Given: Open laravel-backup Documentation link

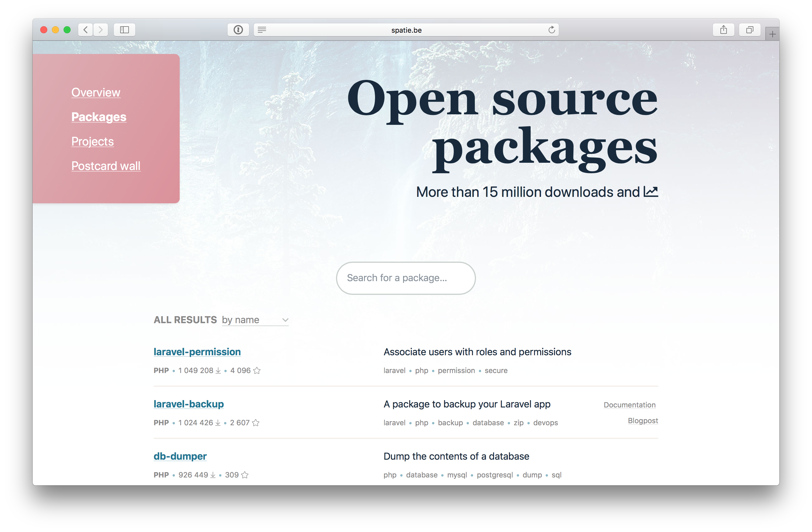Looking at the screenshot, I should tap(629, 405).
